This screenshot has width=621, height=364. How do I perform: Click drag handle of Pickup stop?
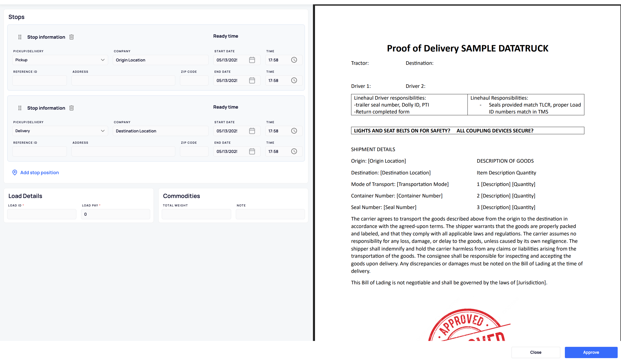click(x=20, y=37)
